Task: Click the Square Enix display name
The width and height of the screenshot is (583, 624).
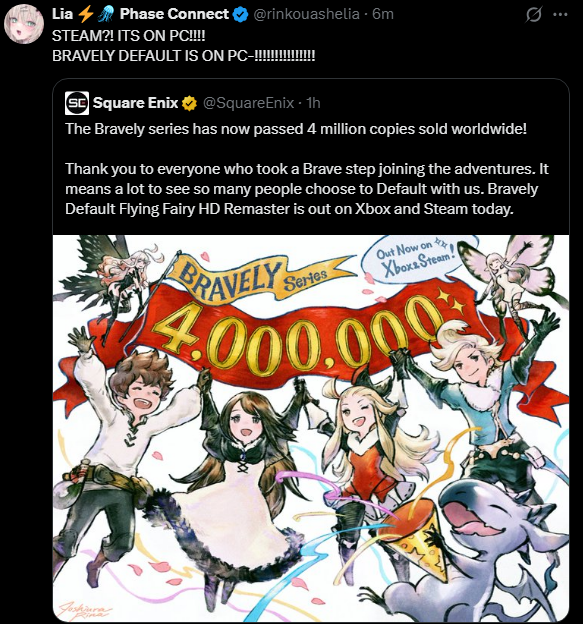Action: [x=135, y=103]
